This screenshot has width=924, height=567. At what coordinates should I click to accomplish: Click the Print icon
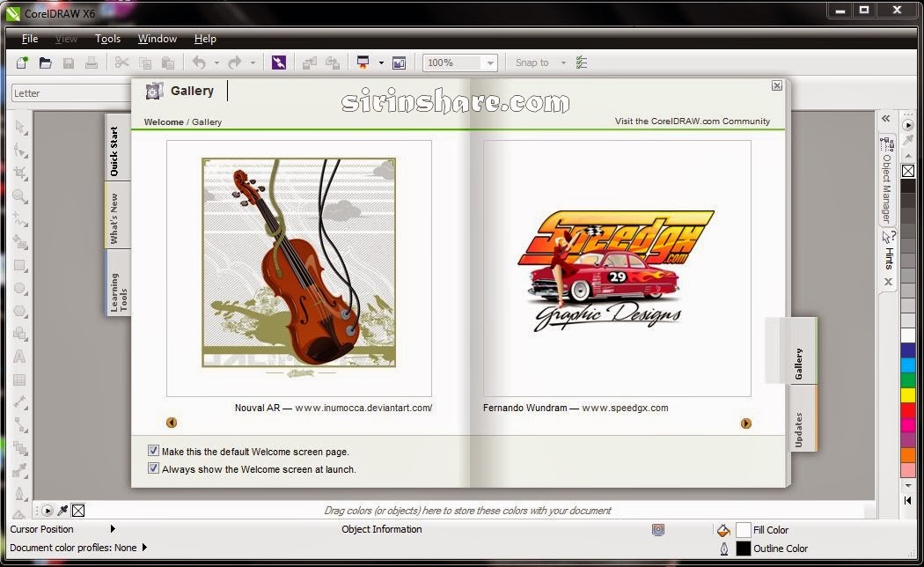click(x=92, y=63)
